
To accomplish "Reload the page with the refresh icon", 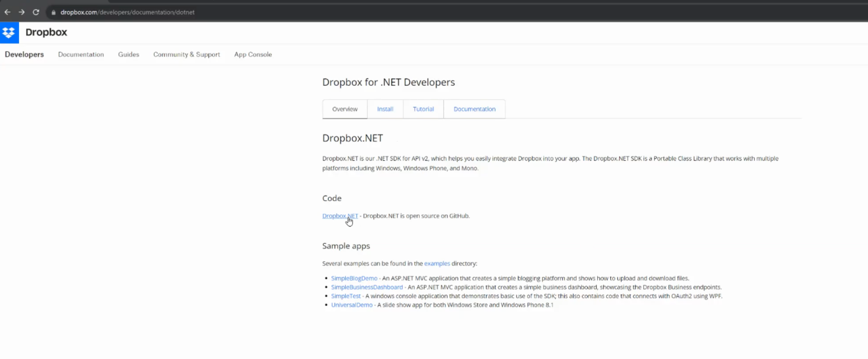I will [x=36, y=12].
